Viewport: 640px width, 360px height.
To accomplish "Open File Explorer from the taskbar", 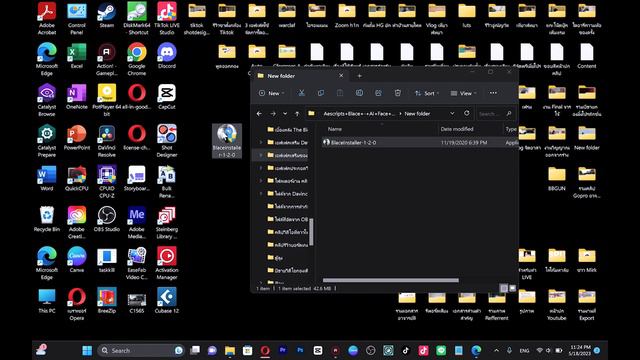I will pyautogui.click(x=230, y=350).
